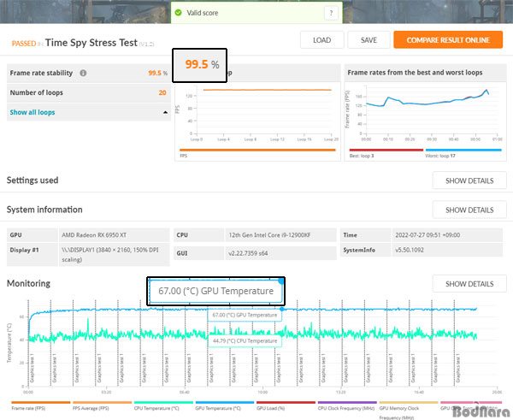Click the Show all loops link
The height and width of the screenshot is (420, 513).
tap(32, 112)
